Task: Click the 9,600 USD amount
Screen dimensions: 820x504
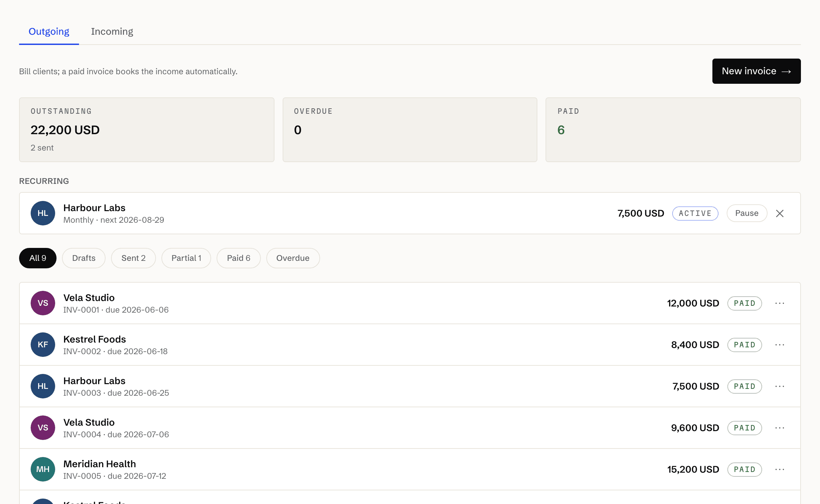Action: [x=695, y=428]
